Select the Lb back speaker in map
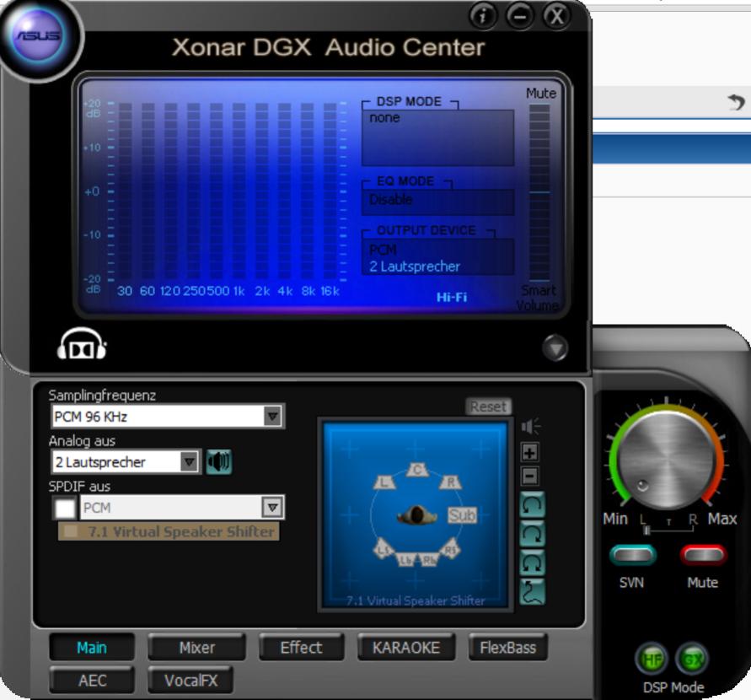The width and height of the screenshot is (751, 700). [x=406, y=560]
